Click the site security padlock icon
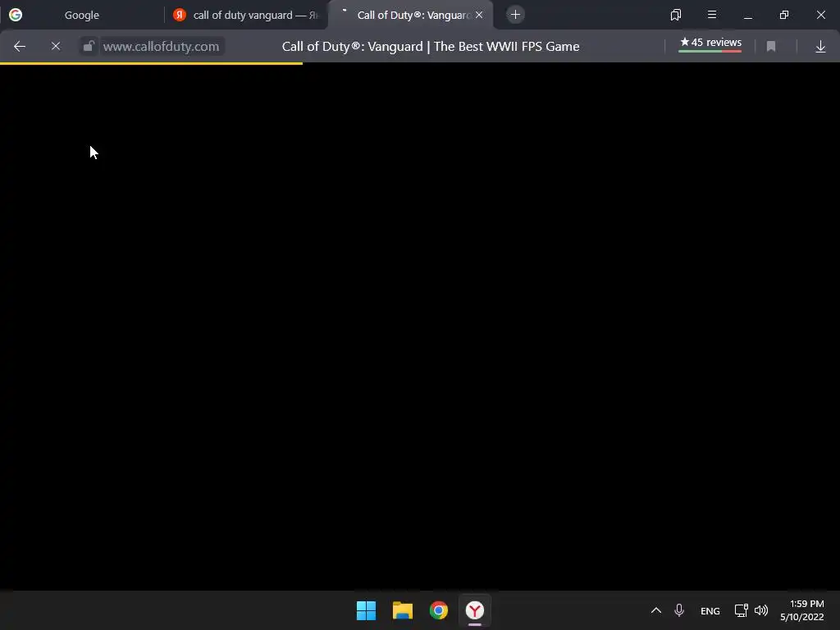The height and width of the screenshot is (630, 840). (89, 47)
